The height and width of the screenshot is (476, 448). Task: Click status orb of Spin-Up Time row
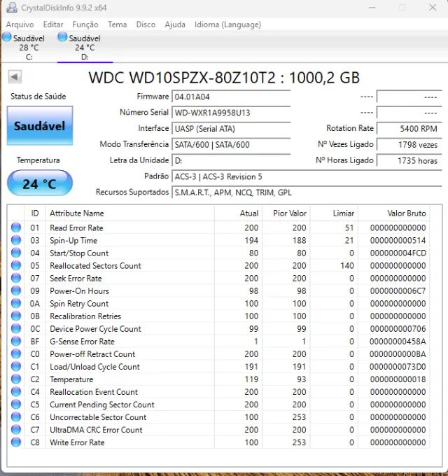tap(16, 240)
